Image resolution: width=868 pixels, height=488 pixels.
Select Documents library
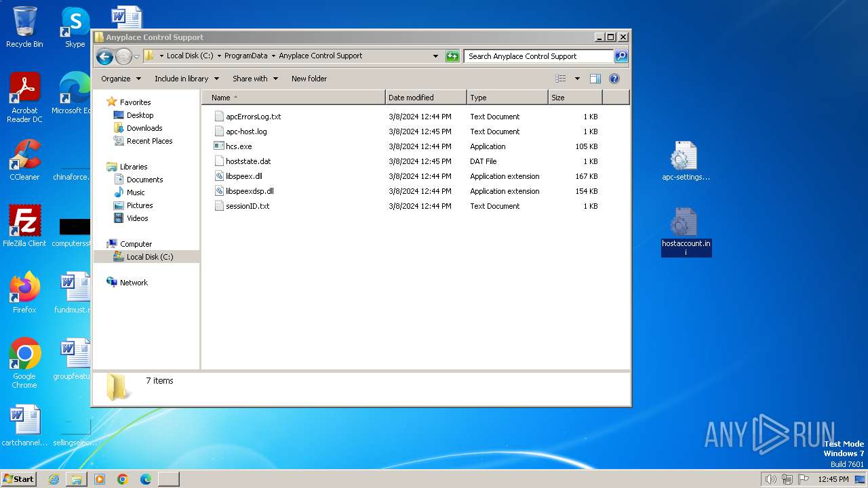[x=144, y=180]
